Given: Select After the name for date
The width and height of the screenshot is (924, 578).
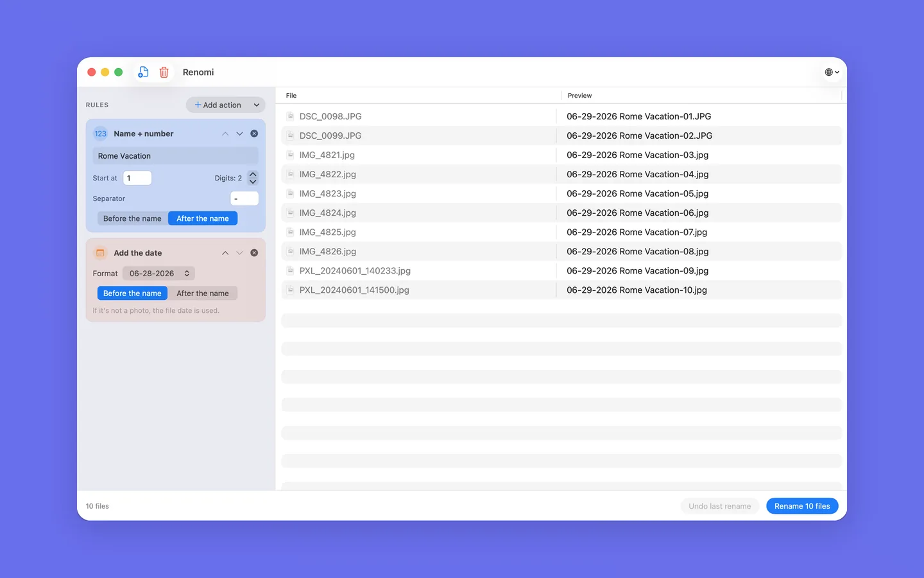Looking at the screenshot, I should click(203, 293).
